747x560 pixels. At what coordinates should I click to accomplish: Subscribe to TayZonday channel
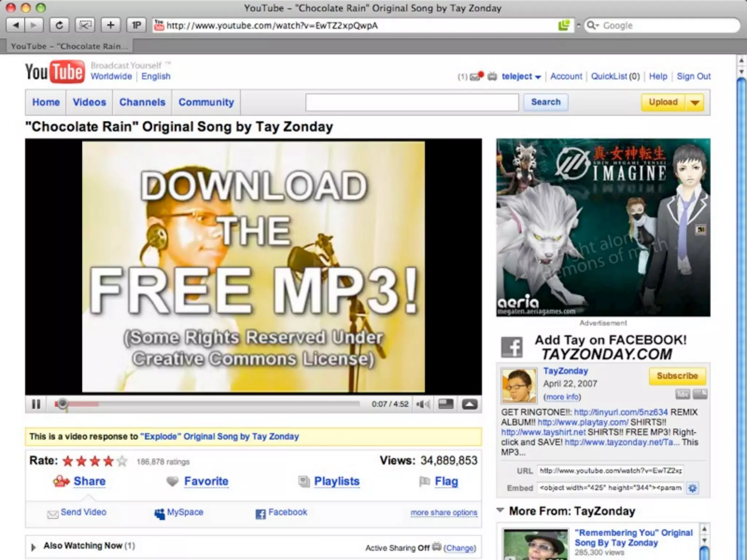(x=677, y=376)
